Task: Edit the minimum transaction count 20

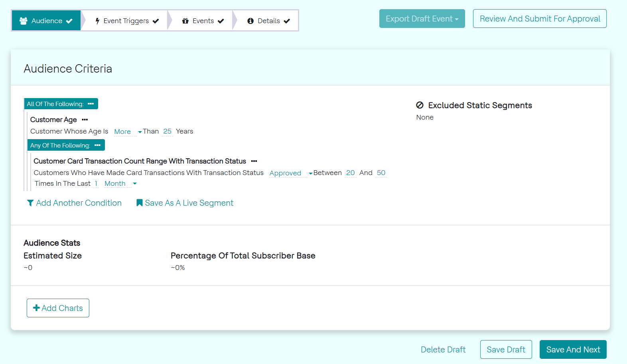Action: (x=350, y=173)
